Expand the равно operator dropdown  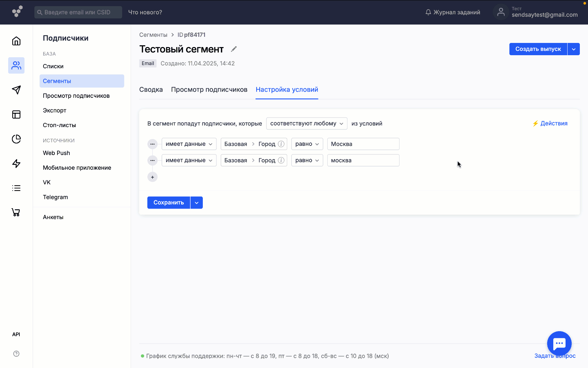[x=307, y=144]
